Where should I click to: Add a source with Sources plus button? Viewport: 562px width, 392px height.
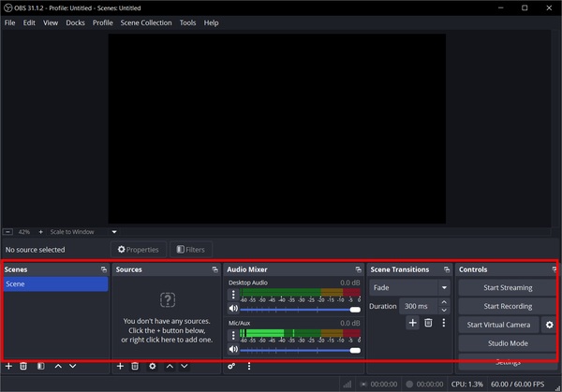120,367
